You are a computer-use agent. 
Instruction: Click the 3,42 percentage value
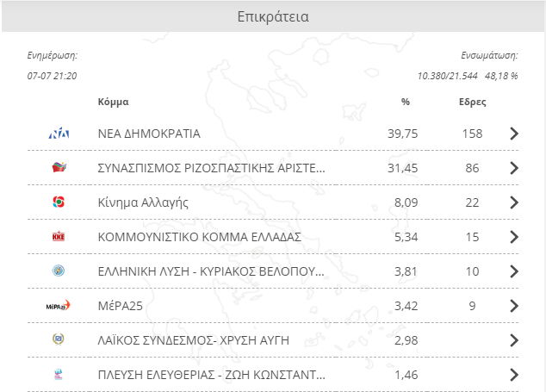pos(406,307)
